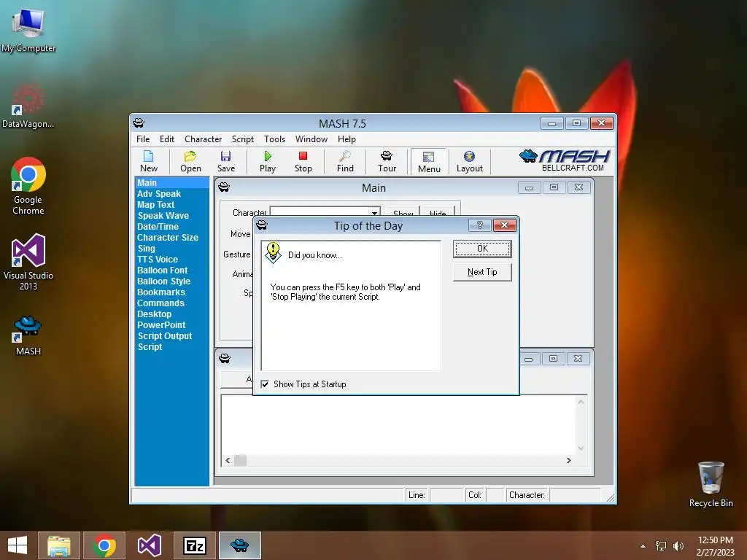
Task: Click the Open folder toolbar icon
Action: pos(190,161)
